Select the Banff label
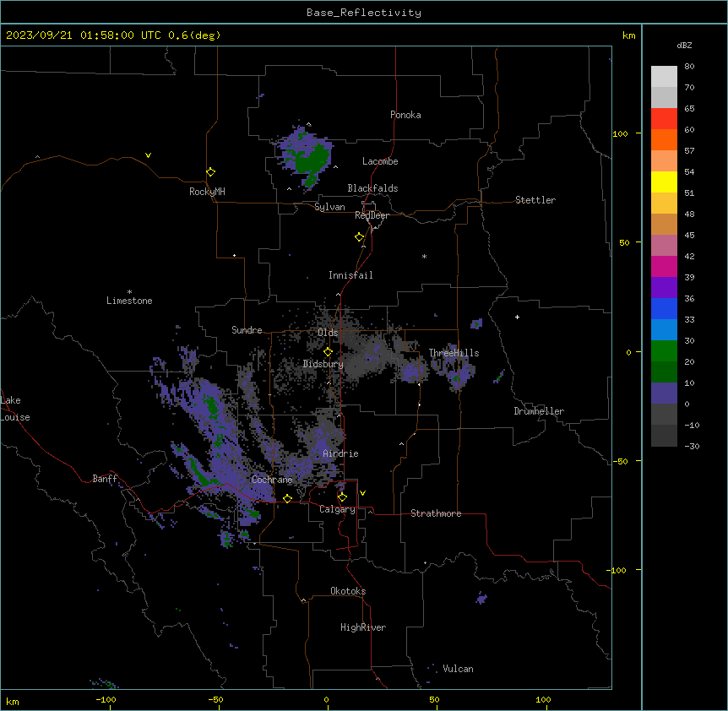Image resolution: width=728 pixels, height=711 pixels. 105,479
